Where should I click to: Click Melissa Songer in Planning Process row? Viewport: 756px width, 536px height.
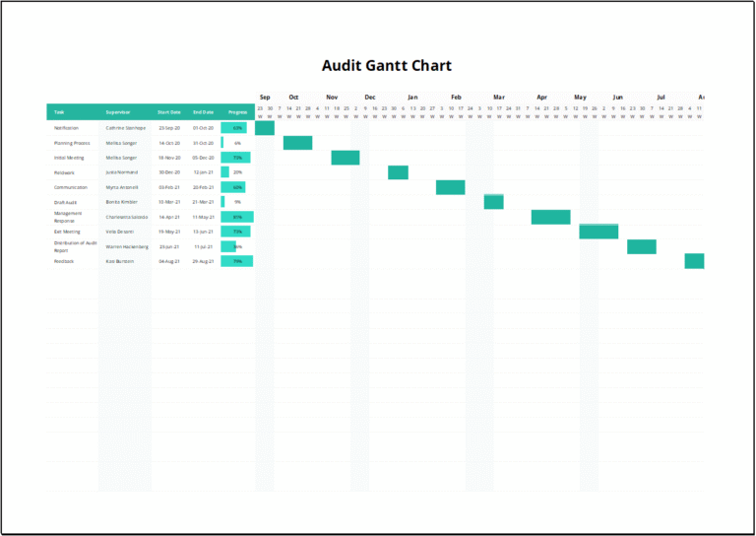click(121, 143)
